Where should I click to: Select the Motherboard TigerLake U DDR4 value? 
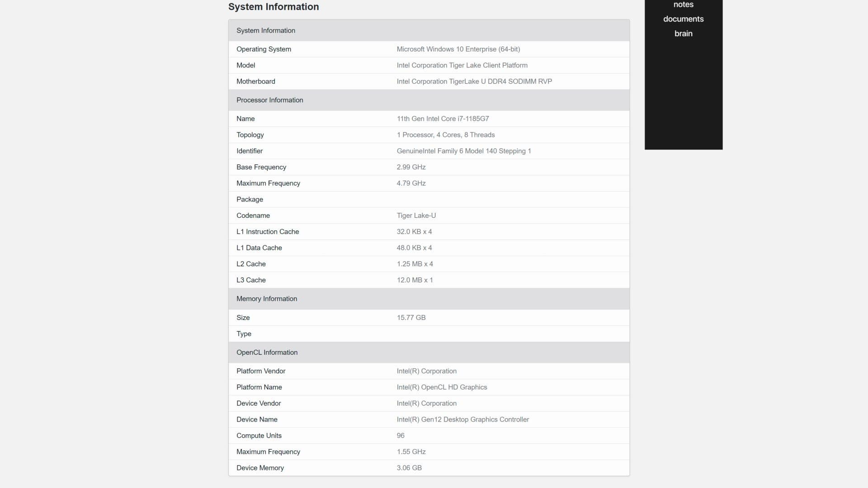pos(474,81)
